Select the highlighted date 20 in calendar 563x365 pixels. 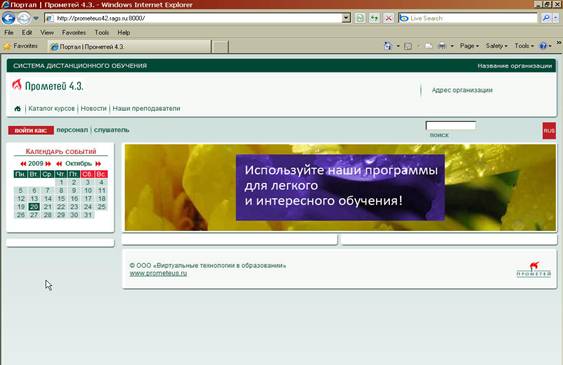click(x=34, y=207)
